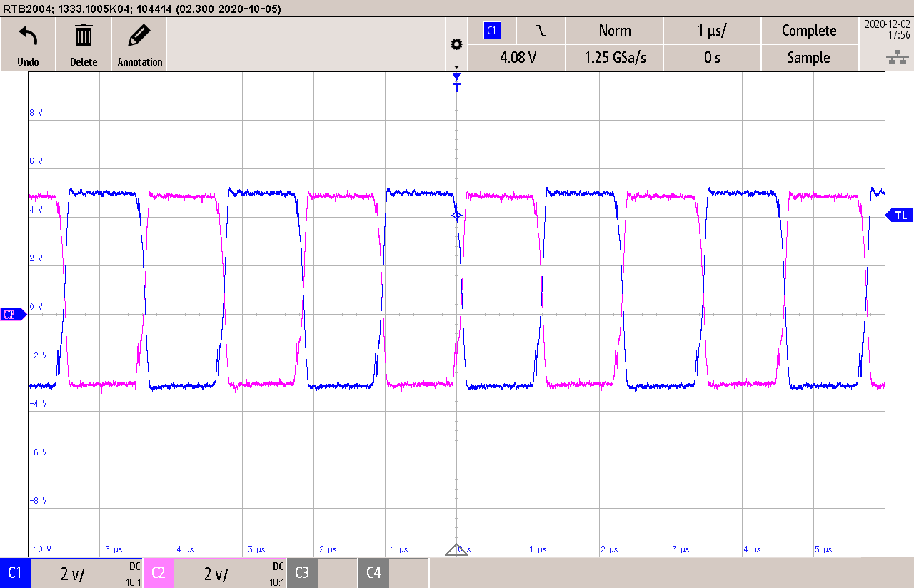The height and width of the screenshot is (588, 914).
Task: Enable channel C4
Action: 373,573
